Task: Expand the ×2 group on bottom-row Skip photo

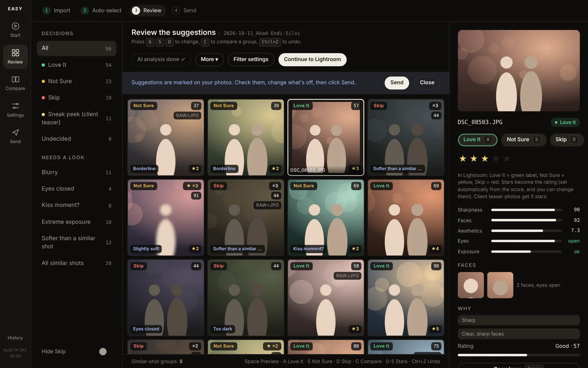Action: [195, 346]
